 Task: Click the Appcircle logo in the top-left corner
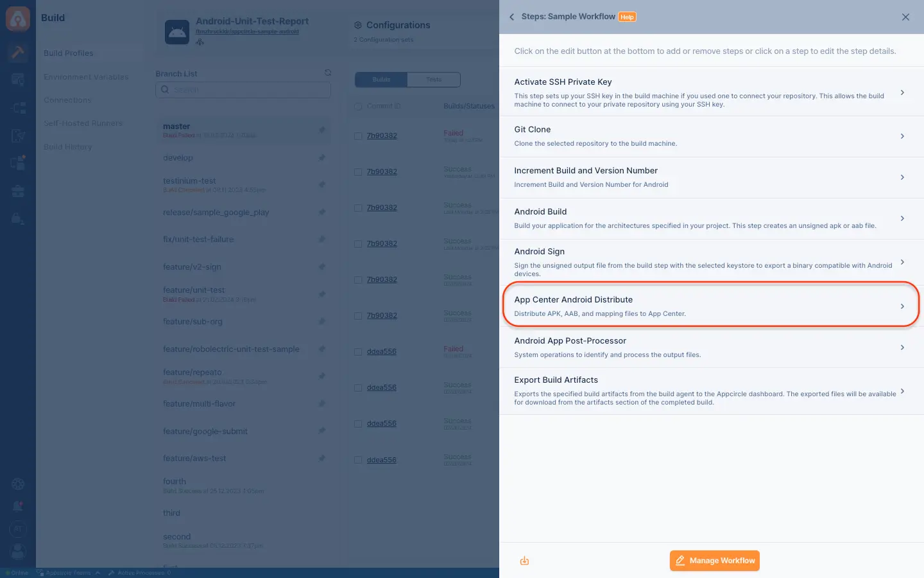pos(18,19)
